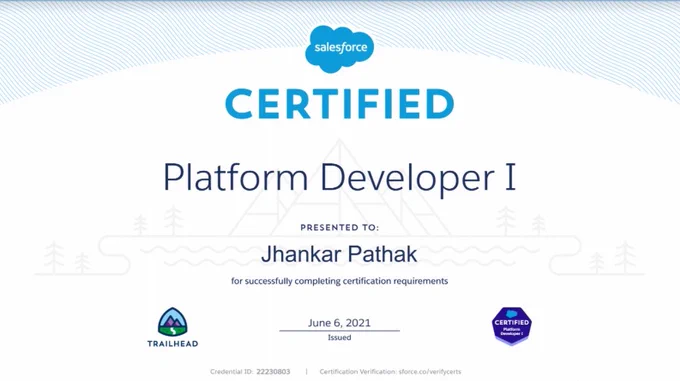Screen dimensions: 680x381
Task: Click the Salesforce cloud logo
Action: (x=339, y=49)
